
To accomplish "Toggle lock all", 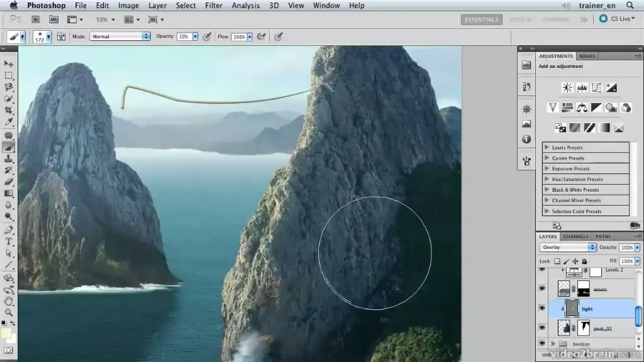I will [x=584, y=261].
